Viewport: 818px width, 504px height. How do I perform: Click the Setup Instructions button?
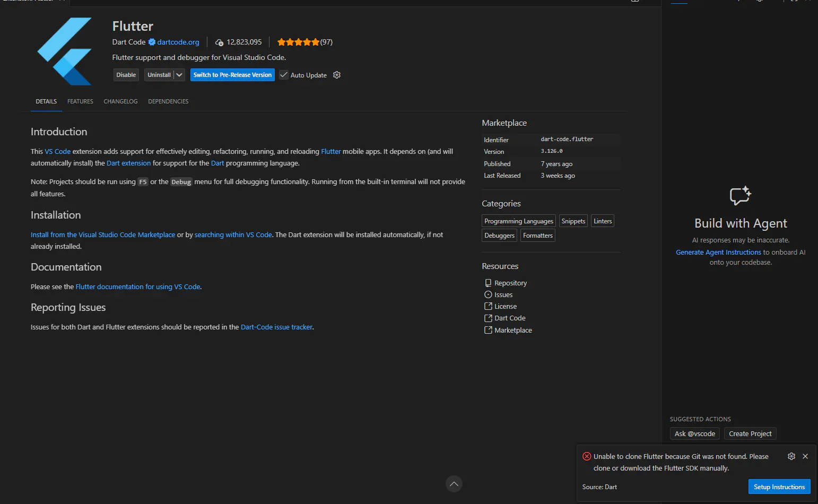[779, 486]
